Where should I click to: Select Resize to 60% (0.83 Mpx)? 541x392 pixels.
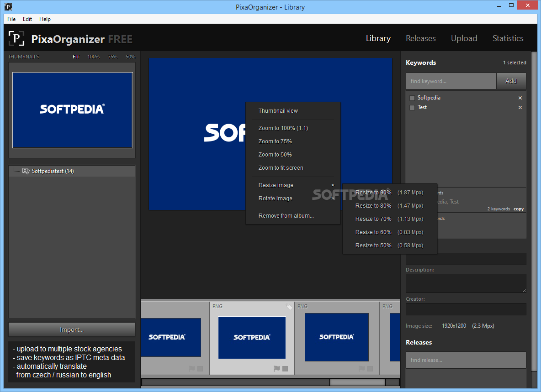click(x=390, y=232)
